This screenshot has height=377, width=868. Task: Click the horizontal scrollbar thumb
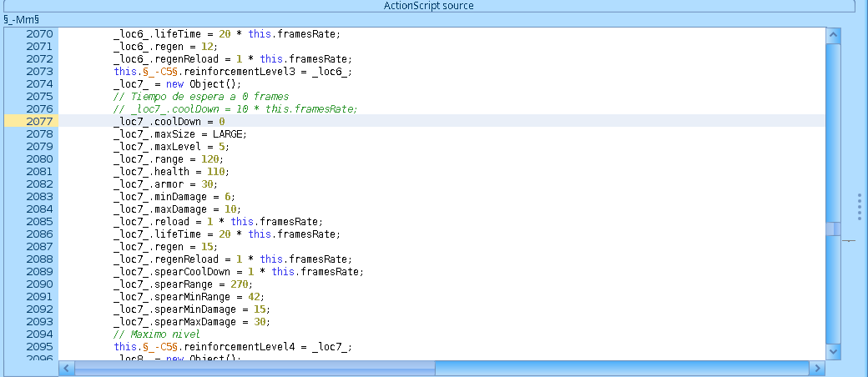pyautogui.click(x=255, y=367)
